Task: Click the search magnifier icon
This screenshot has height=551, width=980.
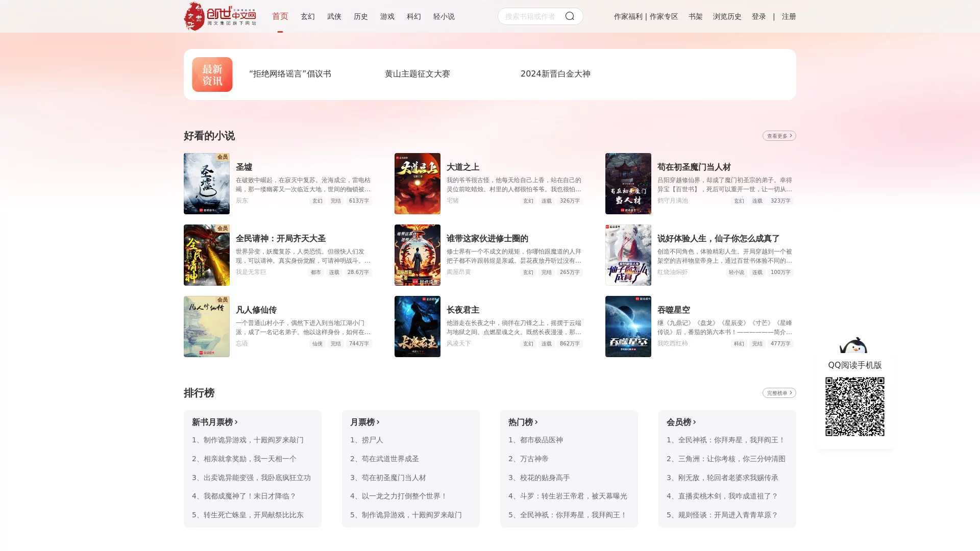Action: click(570, 16)
